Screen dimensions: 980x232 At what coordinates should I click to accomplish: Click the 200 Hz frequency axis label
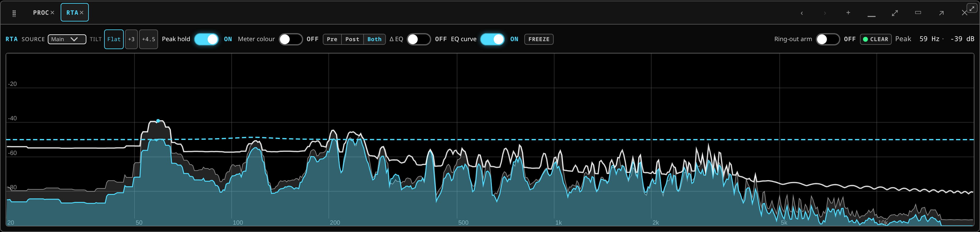point(335,222)
